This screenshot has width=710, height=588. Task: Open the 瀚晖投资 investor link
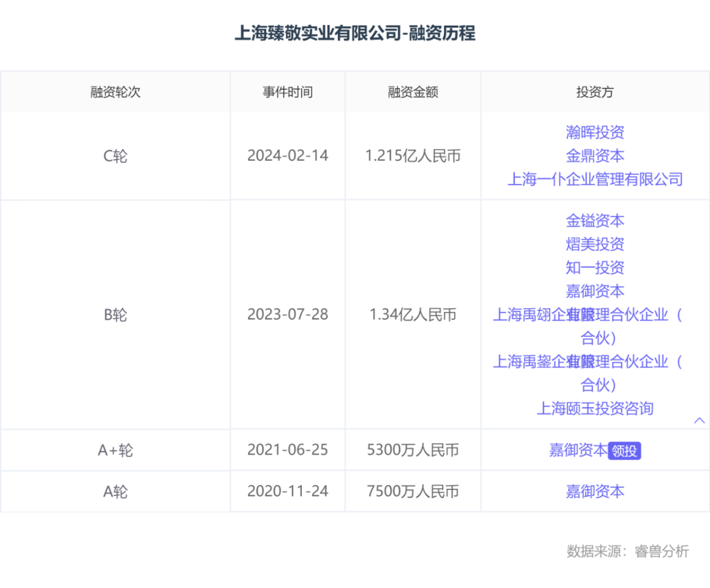[595, 133]
